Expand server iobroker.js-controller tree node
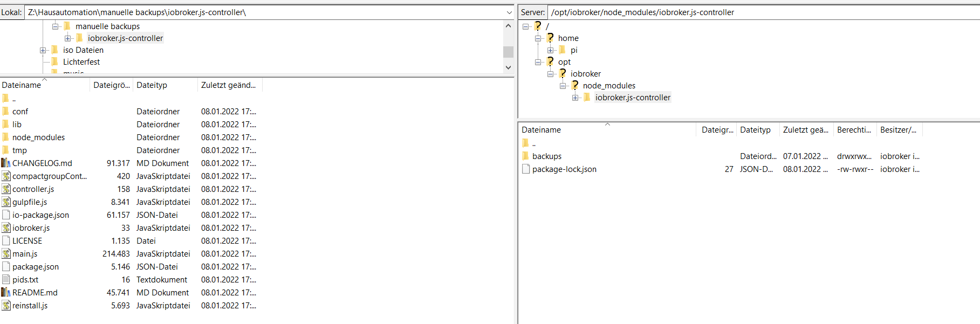This screenshot has height=324, width=980. click(575, 97)
